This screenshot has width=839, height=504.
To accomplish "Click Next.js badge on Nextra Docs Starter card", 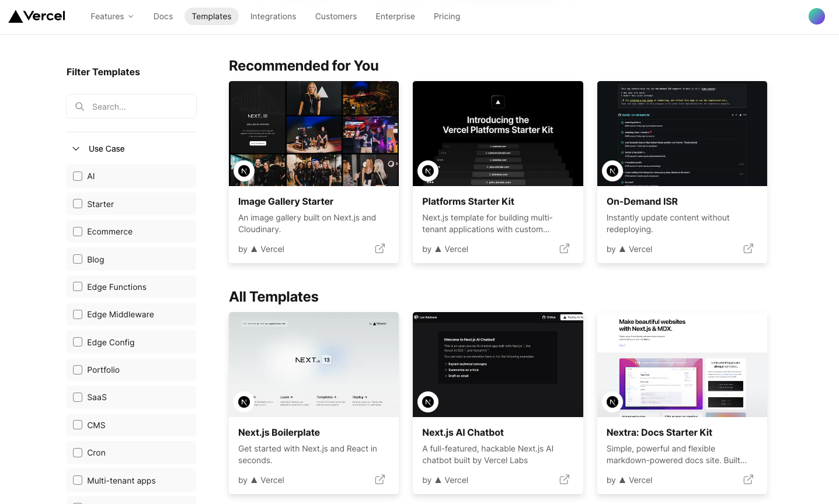I will (612, 402).
